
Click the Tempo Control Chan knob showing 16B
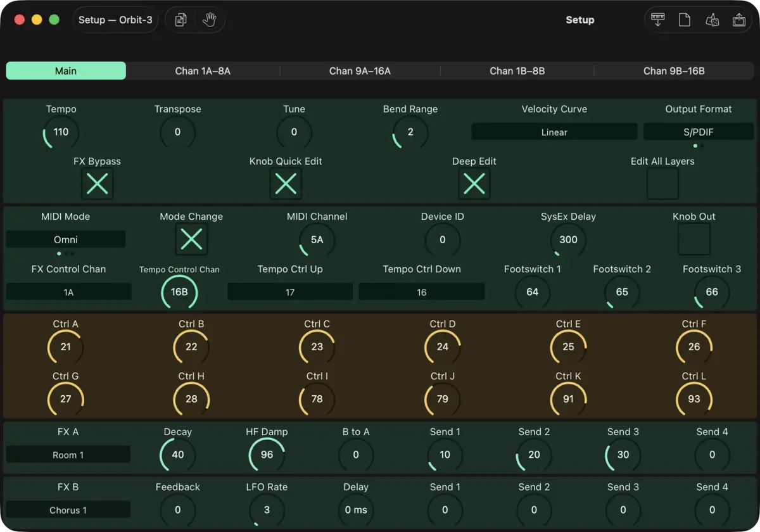(179, 292)
